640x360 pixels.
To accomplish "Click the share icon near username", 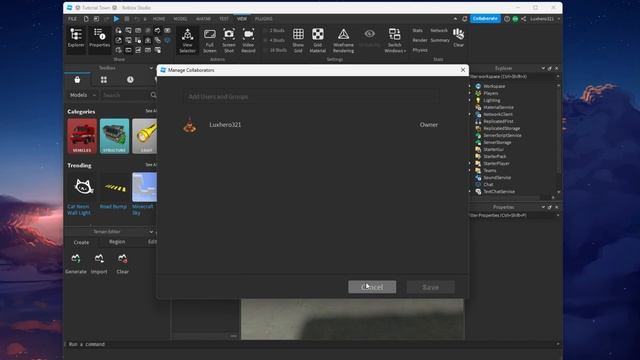I will click(x=524, y=19).
